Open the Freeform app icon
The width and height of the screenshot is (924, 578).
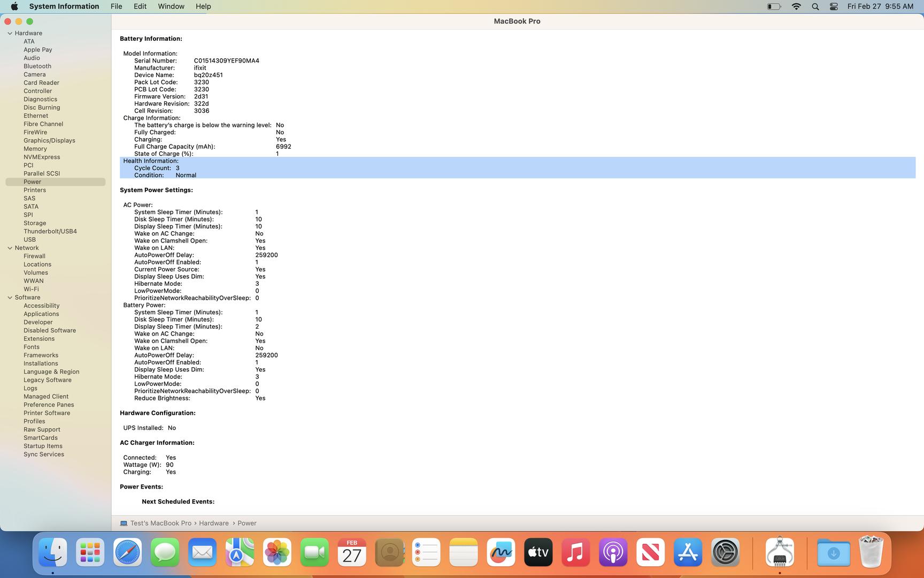pyautogui.click(x=501, y=552)
